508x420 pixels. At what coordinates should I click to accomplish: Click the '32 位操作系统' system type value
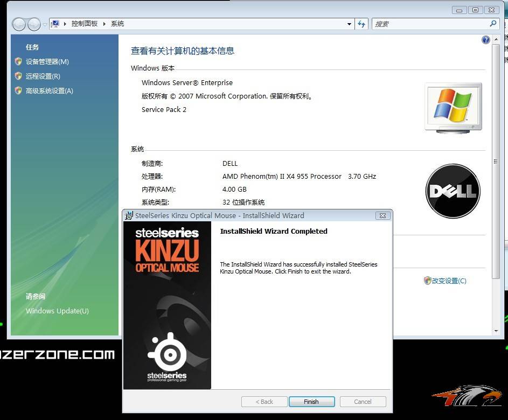tap(243, 202)
